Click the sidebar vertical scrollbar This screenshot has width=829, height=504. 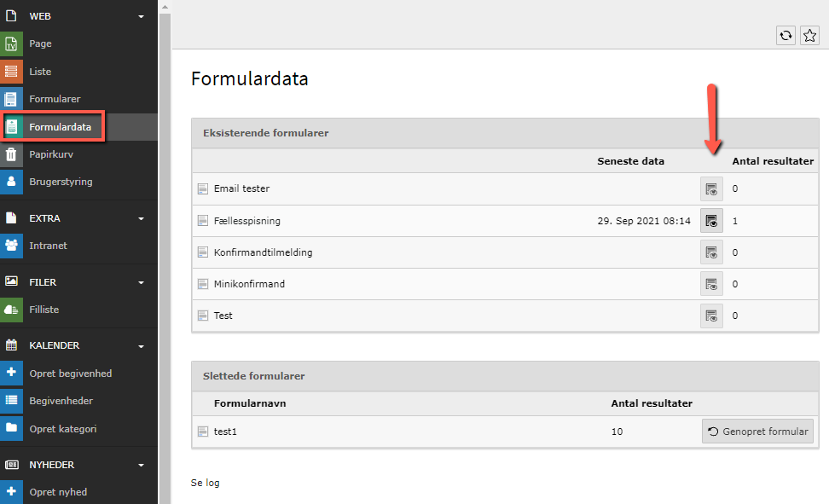(165, 256)
